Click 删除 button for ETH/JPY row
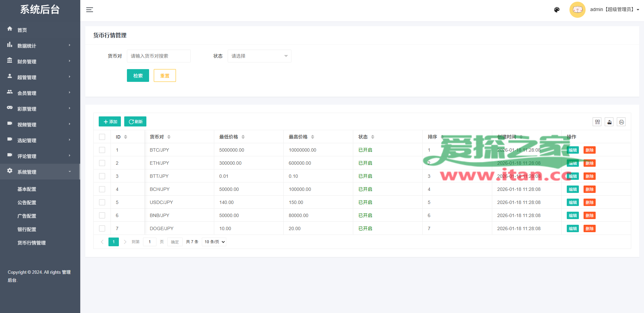 click(x=589, y=163)
